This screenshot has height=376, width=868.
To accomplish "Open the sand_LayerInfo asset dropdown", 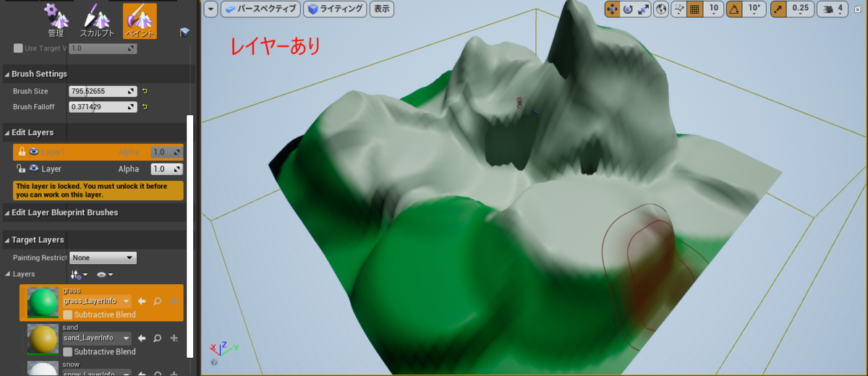I will coord(97,338).
